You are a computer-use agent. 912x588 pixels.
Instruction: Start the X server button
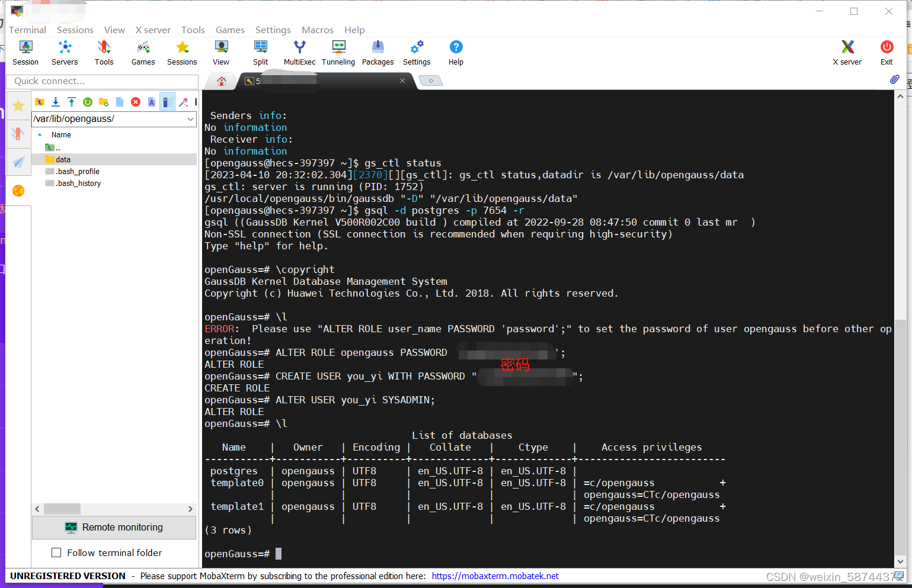click(847, 53)
